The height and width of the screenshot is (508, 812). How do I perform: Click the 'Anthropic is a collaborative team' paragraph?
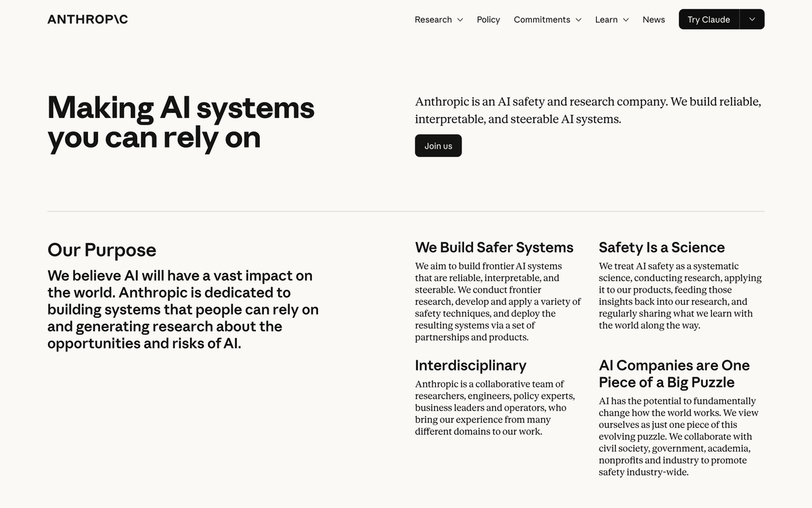(x=495, y=408)
